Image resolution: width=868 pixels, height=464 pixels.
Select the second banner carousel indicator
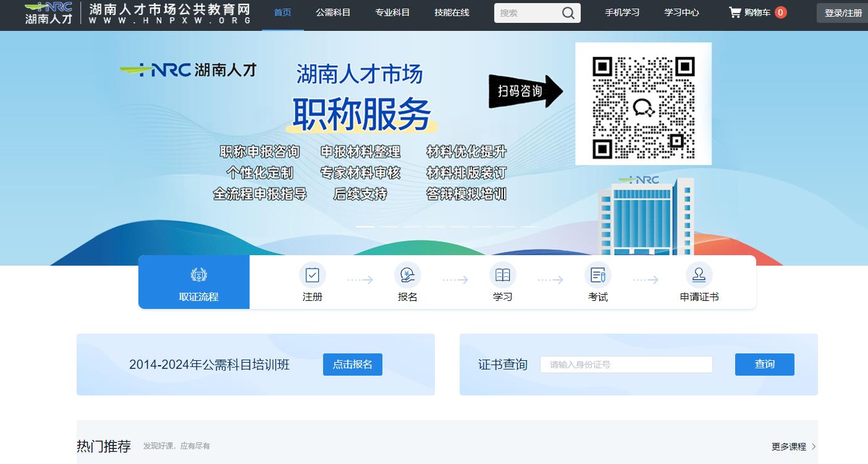tap(389, 227)
